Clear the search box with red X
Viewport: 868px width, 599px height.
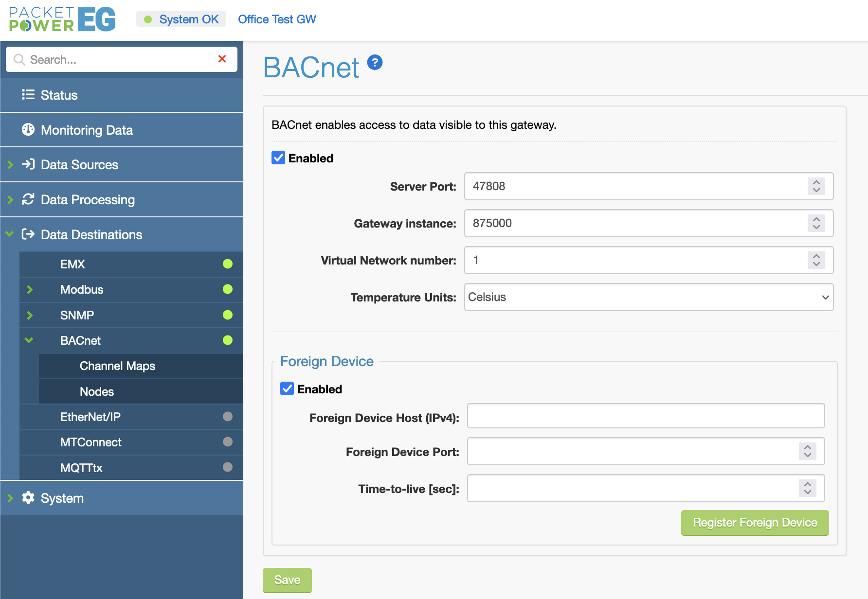point(222,59)
